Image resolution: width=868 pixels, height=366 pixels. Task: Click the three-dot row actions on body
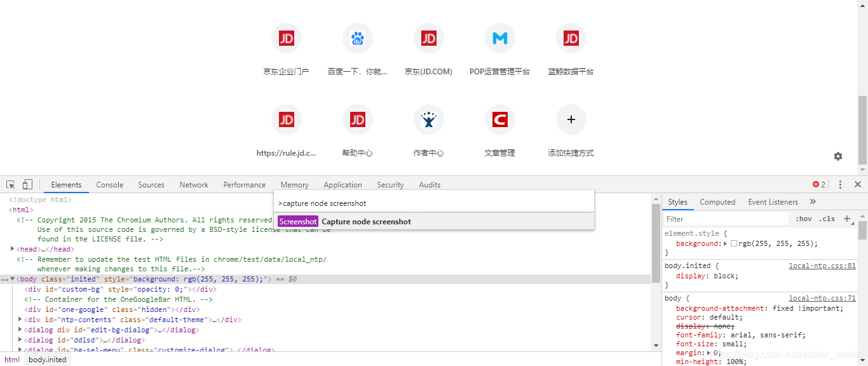[x=4, y=280]
